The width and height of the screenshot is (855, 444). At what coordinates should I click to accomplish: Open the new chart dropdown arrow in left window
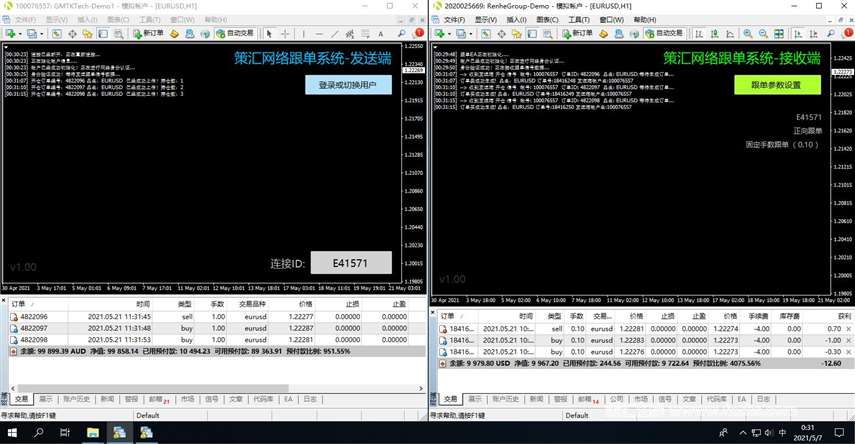tap(20, 34)
